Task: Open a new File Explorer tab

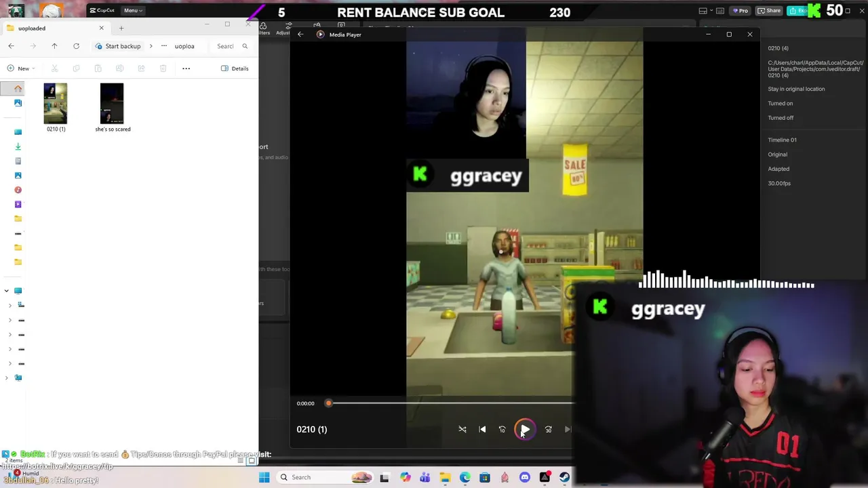Action: coord(121,28)
